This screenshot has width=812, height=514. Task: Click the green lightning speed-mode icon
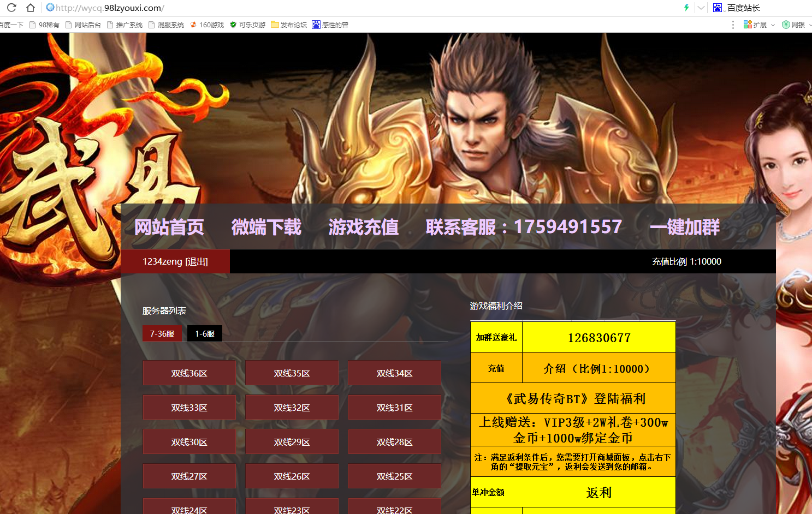click(x=686, y=8)
